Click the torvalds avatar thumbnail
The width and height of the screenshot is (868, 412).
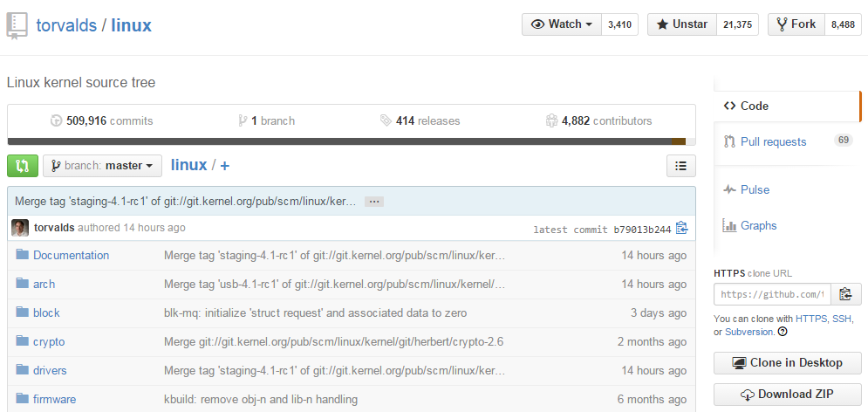click(20, 228)
